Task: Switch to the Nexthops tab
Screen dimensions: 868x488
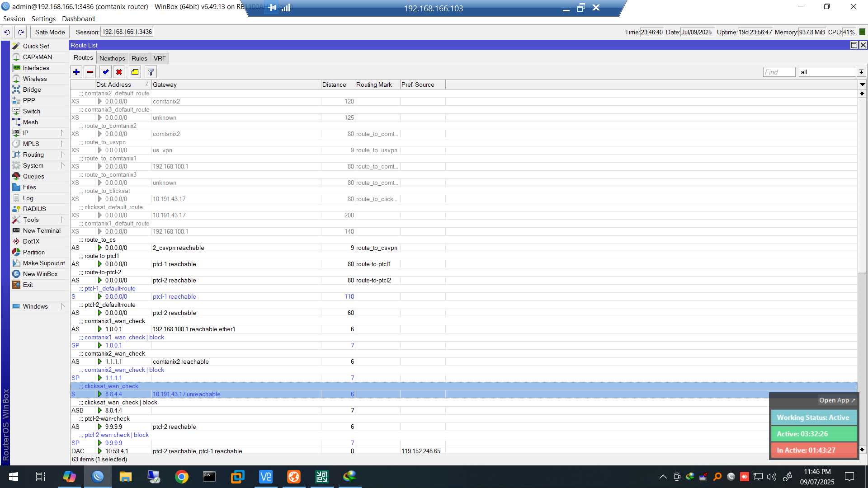Action: (112, 58)
